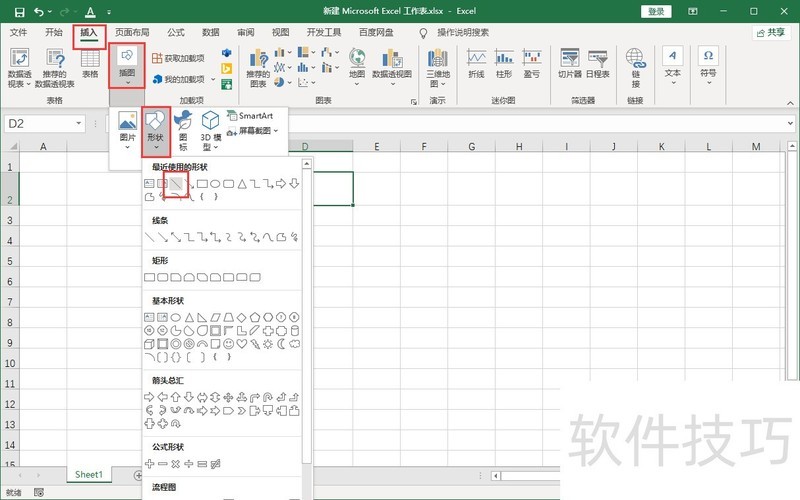Viewport: 800px width, 500px height.
Task: Select the Lightning Bolt basic shape
Action: (255, 344)
